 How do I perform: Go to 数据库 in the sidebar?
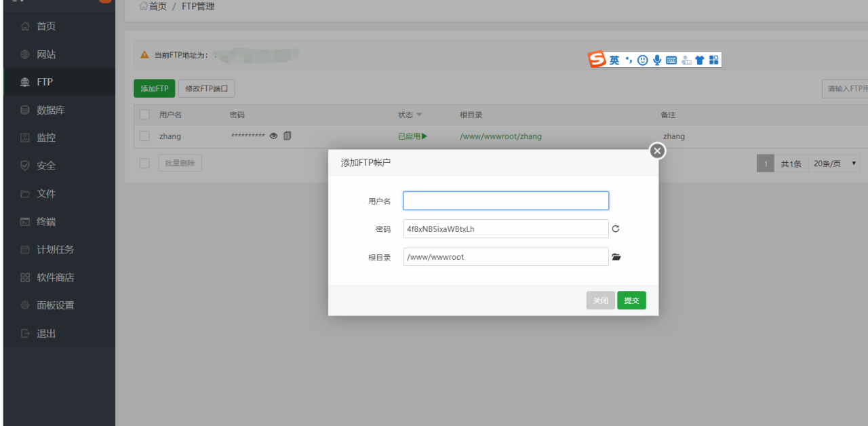[x=50, y=110]
